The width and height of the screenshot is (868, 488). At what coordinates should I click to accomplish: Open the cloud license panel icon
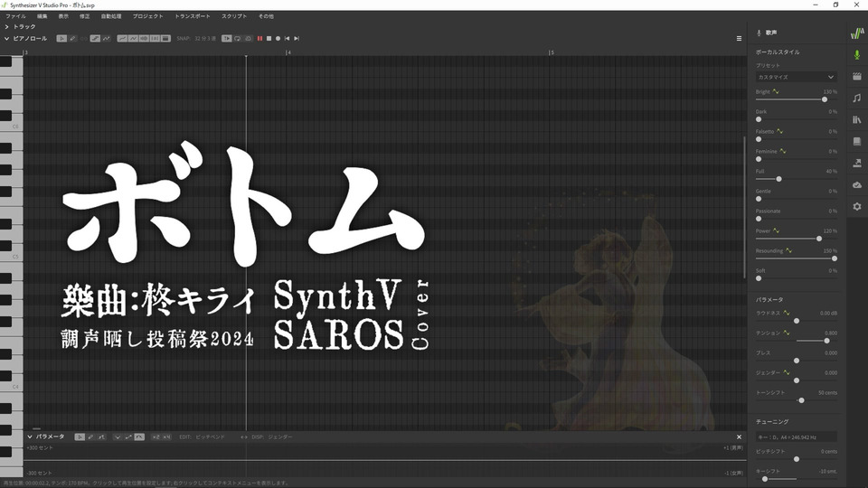pos(857,184)
